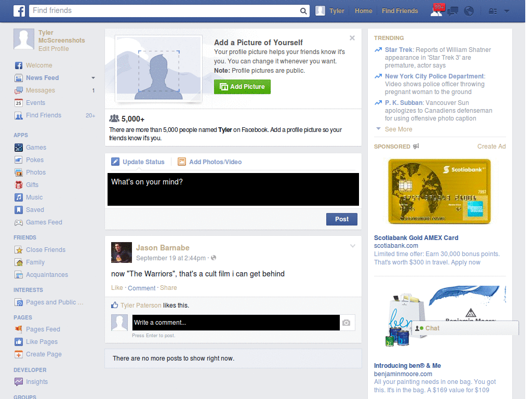Open Scotiabank Gold AMEX Card link
This screenshot has width=532, height=399.
tap(416, 238)
